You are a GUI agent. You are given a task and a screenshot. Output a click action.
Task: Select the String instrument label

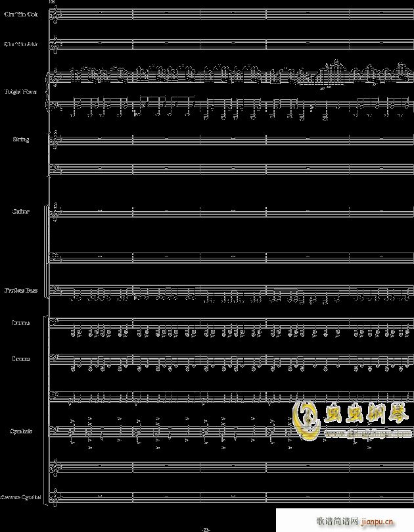tap(20, 139)
